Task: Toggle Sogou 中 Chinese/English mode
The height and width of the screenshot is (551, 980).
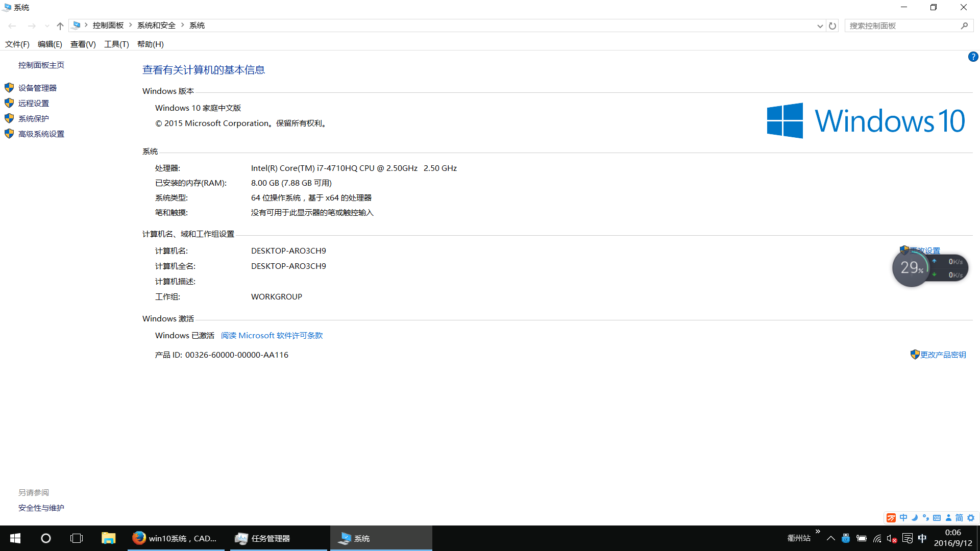Action: click(x=903, y=518)
